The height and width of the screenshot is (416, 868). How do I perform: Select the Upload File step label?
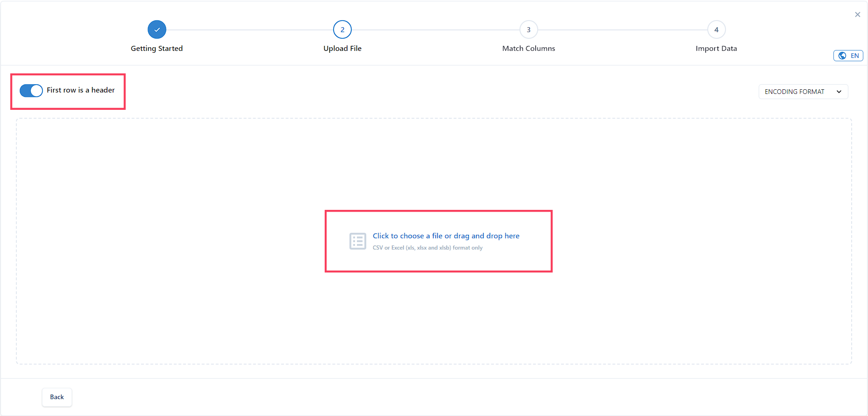click(342, 49)
